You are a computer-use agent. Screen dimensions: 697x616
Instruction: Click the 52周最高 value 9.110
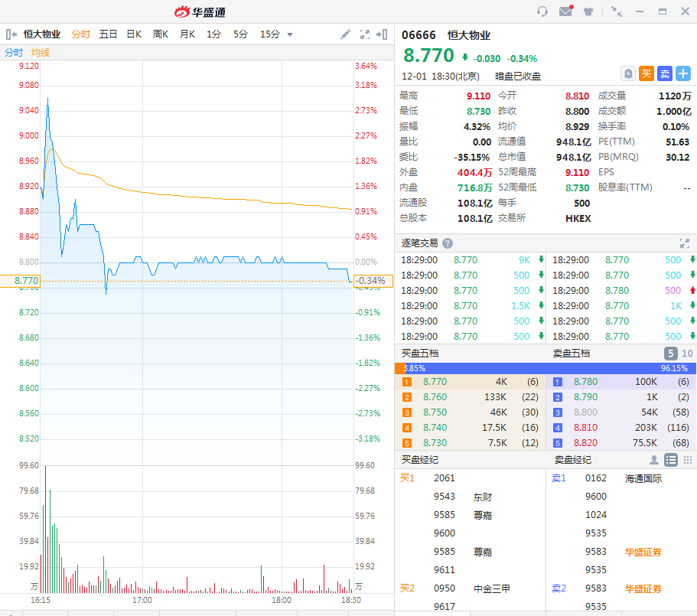tap(577, 172)
